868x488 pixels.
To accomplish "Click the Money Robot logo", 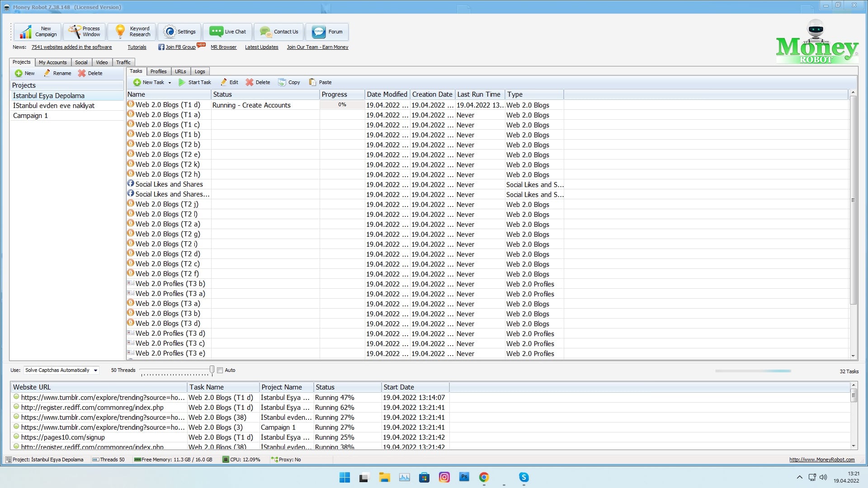I will (817, 42).
